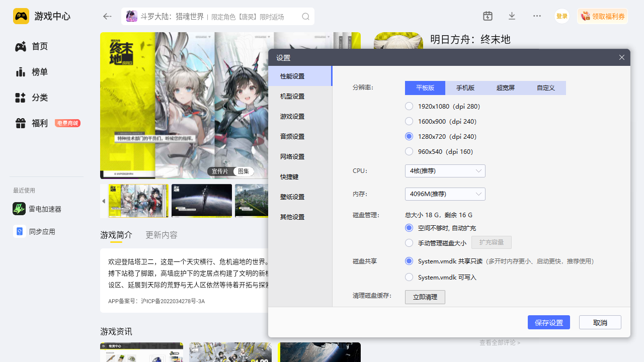644x362 pixels.
Task: Choose 手动管理磁盘大小 option
Action: click(409, 243)
